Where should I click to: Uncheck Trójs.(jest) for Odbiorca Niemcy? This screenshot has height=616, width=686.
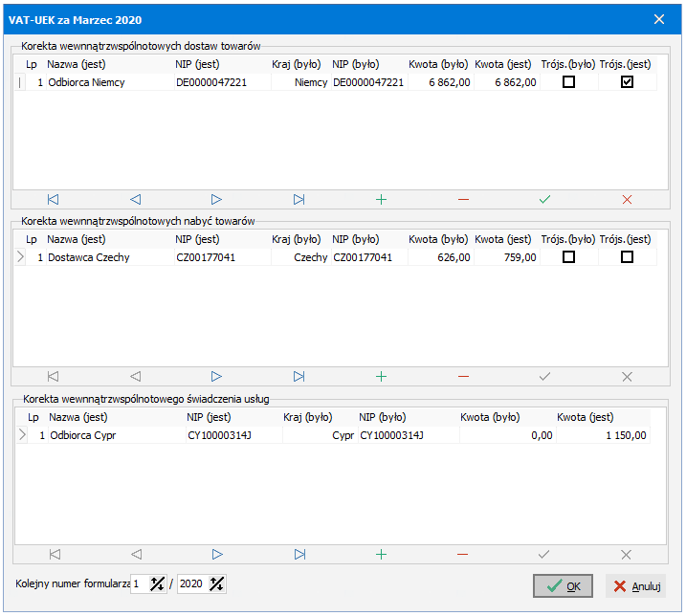pyautogui.click(x=627, y=82)
